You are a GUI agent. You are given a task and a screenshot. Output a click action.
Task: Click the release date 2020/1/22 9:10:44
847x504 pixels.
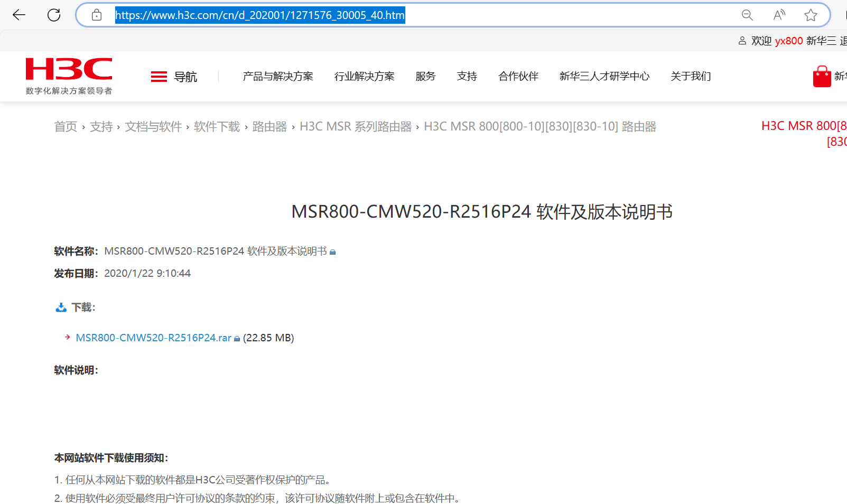[147, 273]
